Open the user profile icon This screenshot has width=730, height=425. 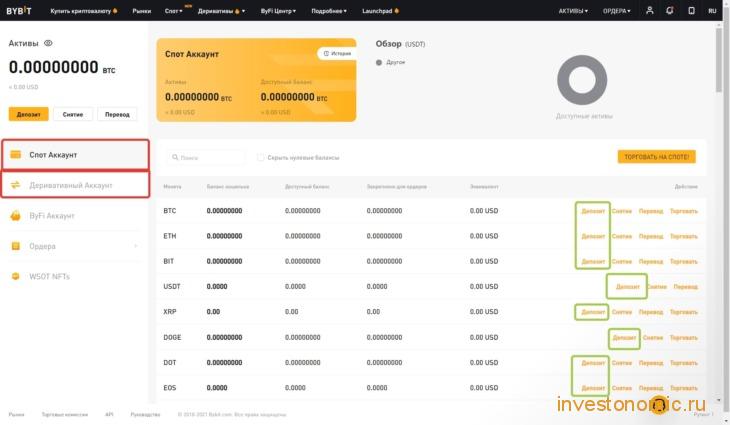[x=649, y=10]
